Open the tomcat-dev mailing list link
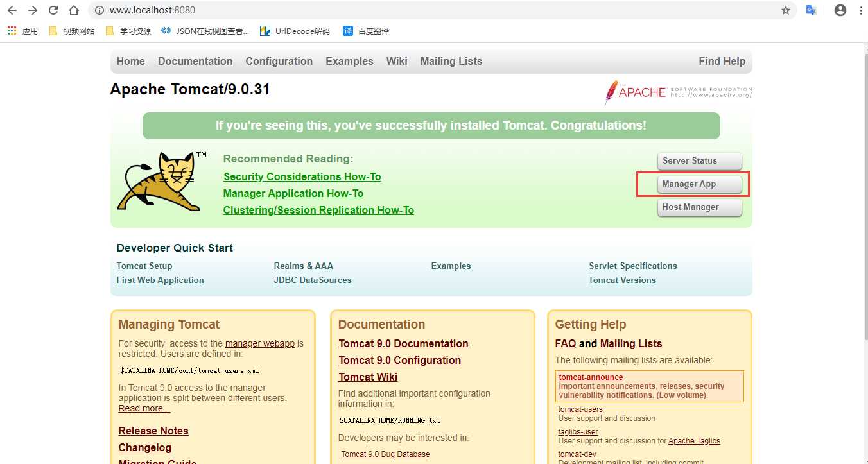This screenshot has width=868, height=464. tap(577, 454)
